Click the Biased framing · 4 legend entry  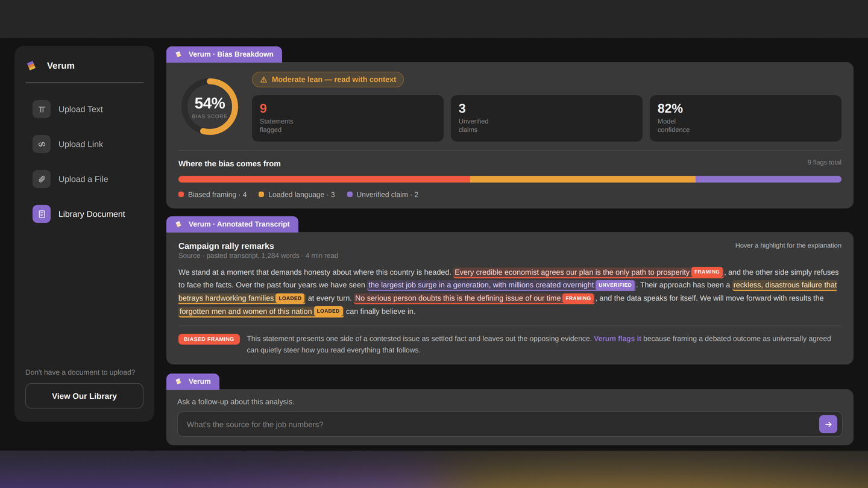[213, 195]
